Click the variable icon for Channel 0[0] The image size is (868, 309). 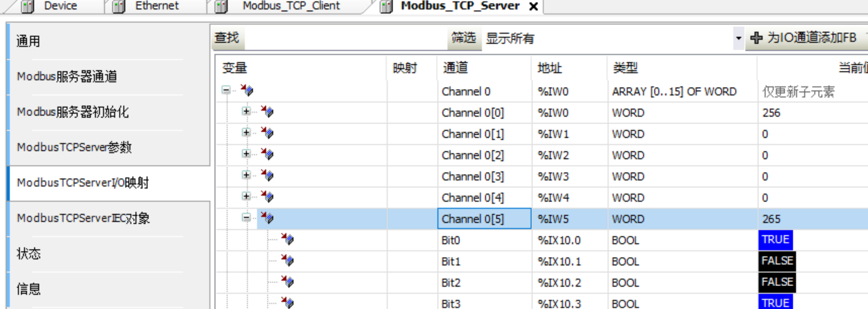[x=267, y=113]
